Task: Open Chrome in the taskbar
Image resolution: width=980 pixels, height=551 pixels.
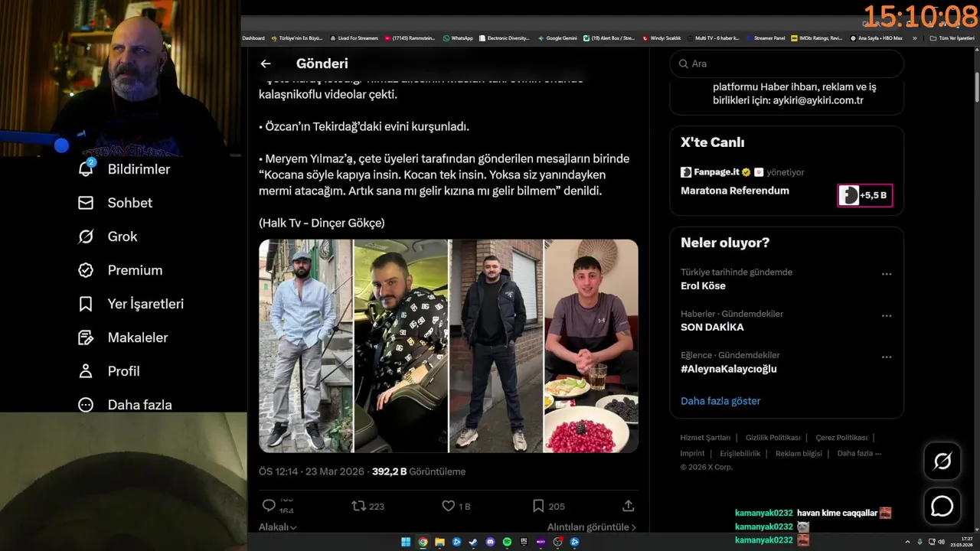Action: tap(423, 542)
